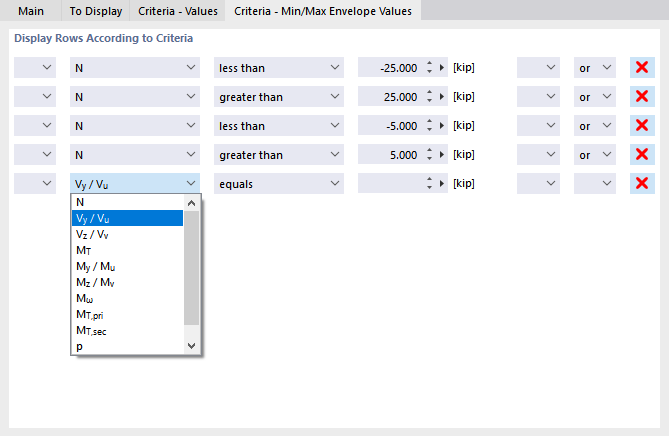Image resolution: width=669 pixels, height=436 pixels.
Task: Switch to the Main tab
Action: point(31,11)
